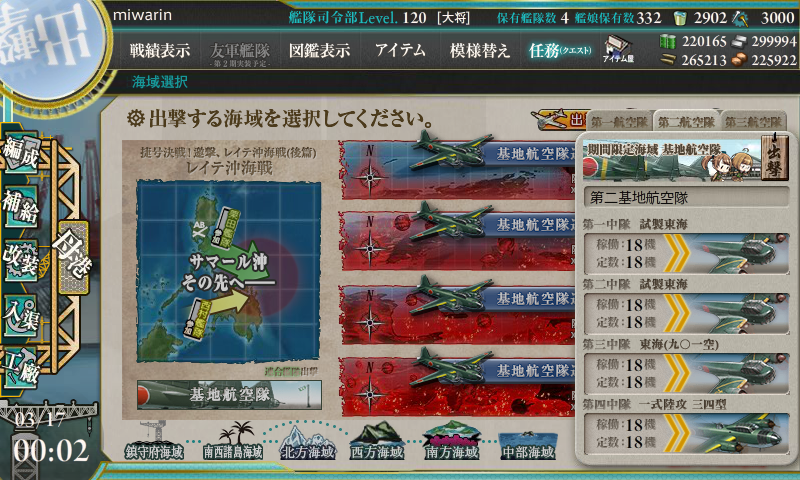Expand third squadron 東海(九〇一空) slot
Image resolution: width=800 pixels, height=480 pixels.
686,373
